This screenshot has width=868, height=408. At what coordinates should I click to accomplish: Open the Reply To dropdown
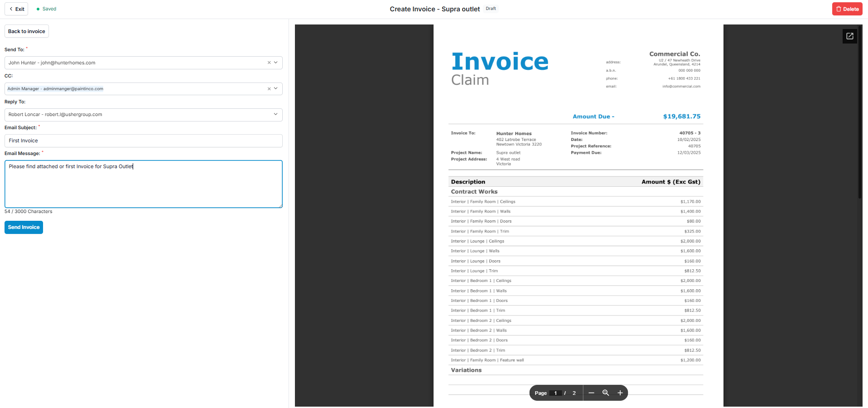coord(275,115)
